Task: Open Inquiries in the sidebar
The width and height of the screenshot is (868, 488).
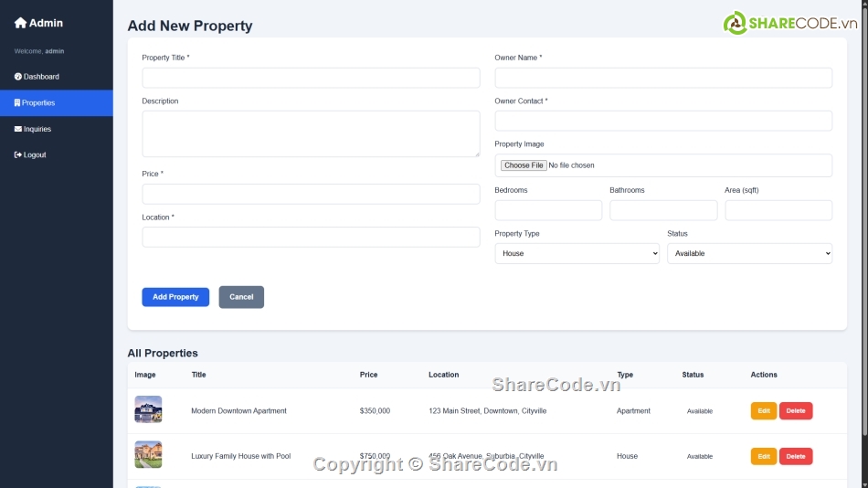Action: 57,129
